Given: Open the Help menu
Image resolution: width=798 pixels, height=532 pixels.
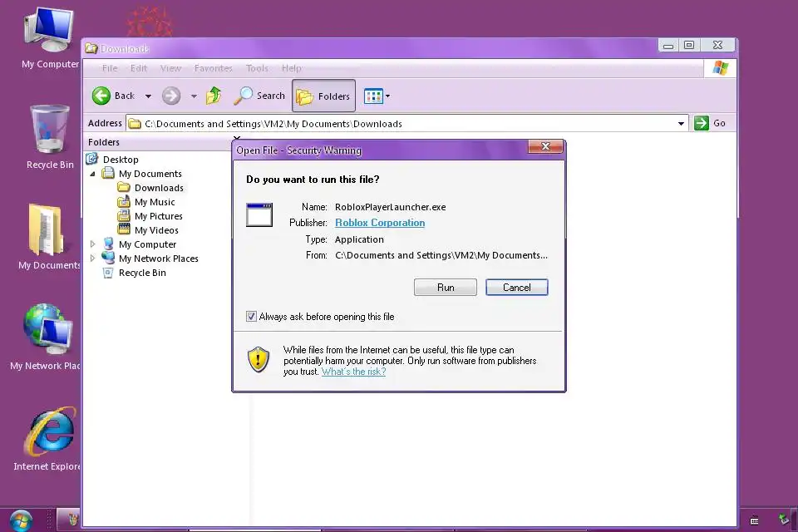Looking at the screenshot, I should tap(291, 68).
